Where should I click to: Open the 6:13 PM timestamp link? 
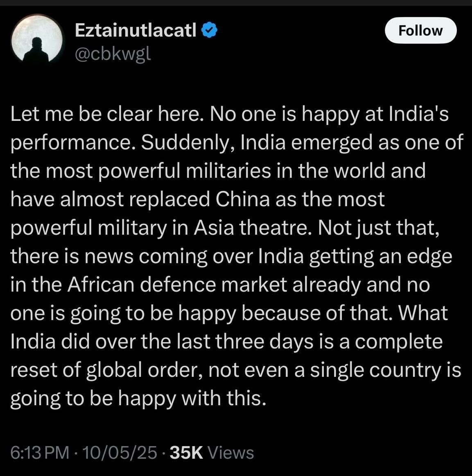coord(40,453)
